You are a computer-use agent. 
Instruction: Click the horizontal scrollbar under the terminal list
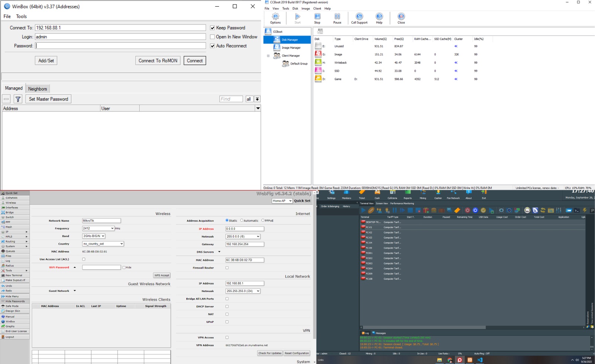click(x=424, y=328)
